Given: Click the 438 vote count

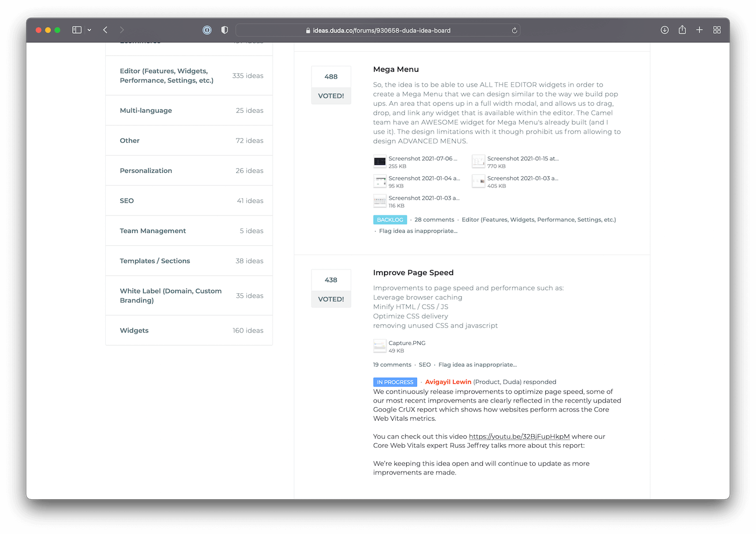Looking at the screenshot, I should click(331, 280).
